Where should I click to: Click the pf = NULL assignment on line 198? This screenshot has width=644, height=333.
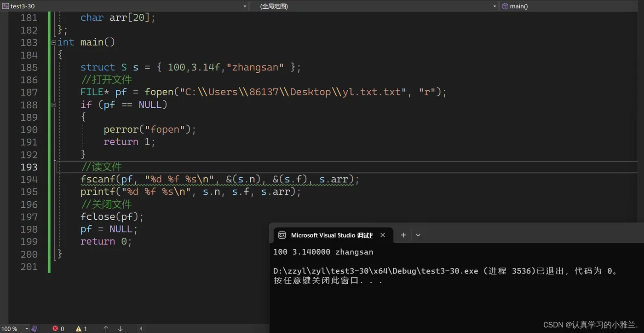109,229
